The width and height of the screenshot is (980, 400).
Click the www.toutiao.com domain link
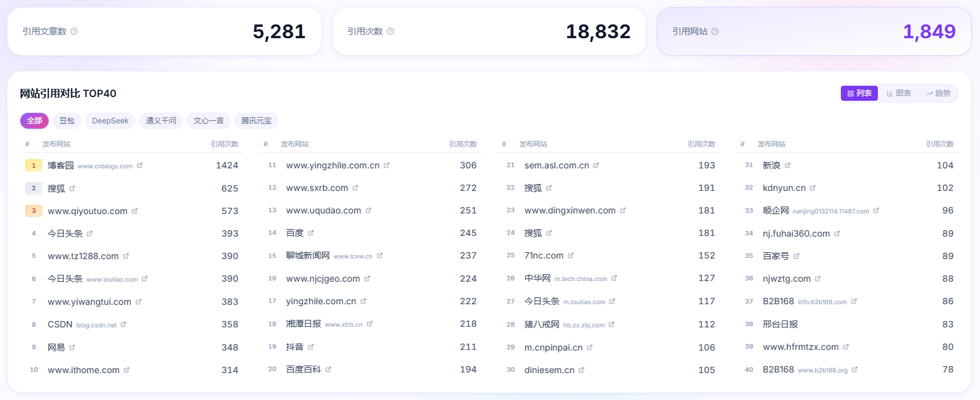point(112,279)
